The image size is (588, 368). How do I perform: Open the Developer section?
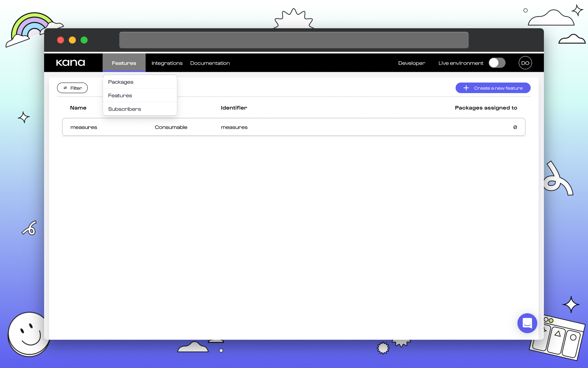coord(411,63)
